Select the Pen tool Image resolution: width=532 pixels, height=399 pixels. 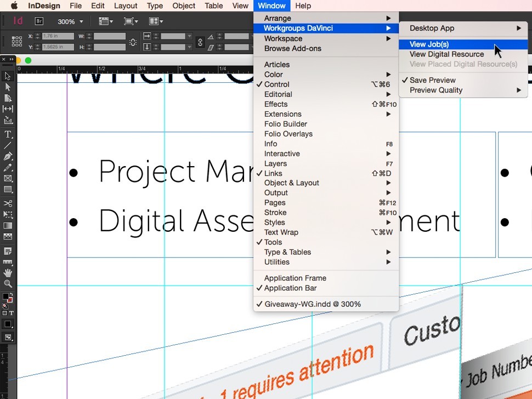pyautogui.click(x=8, y=156)
